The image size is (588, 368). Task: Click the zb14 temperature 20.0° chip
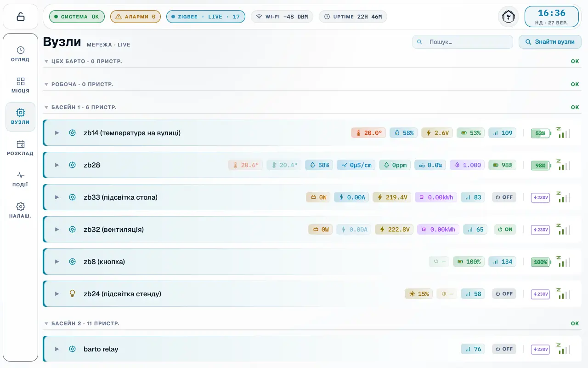[368, 133]
